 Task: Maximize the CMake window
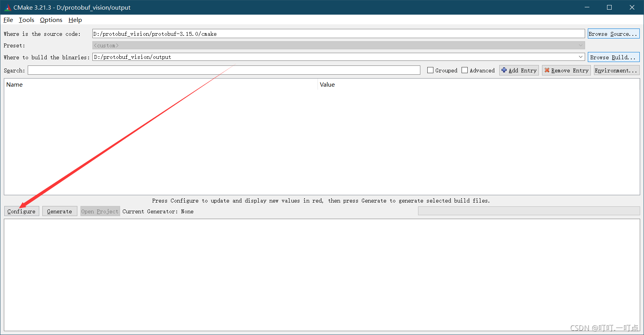(609, 7)
